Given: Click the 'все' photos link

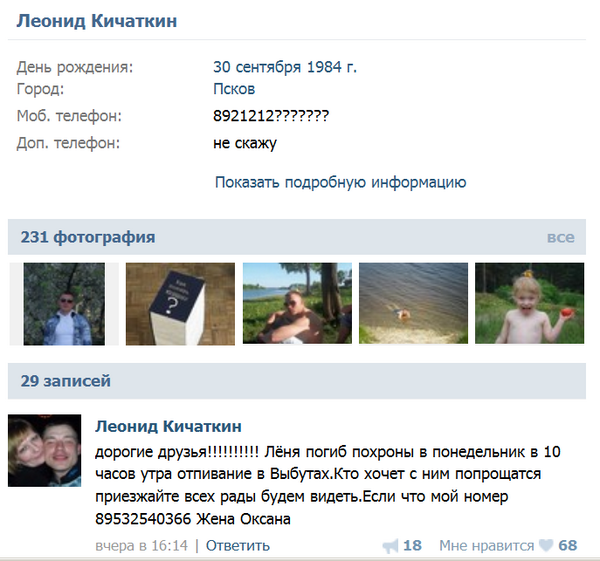Looking at the screenshot, I should point(561,237).
